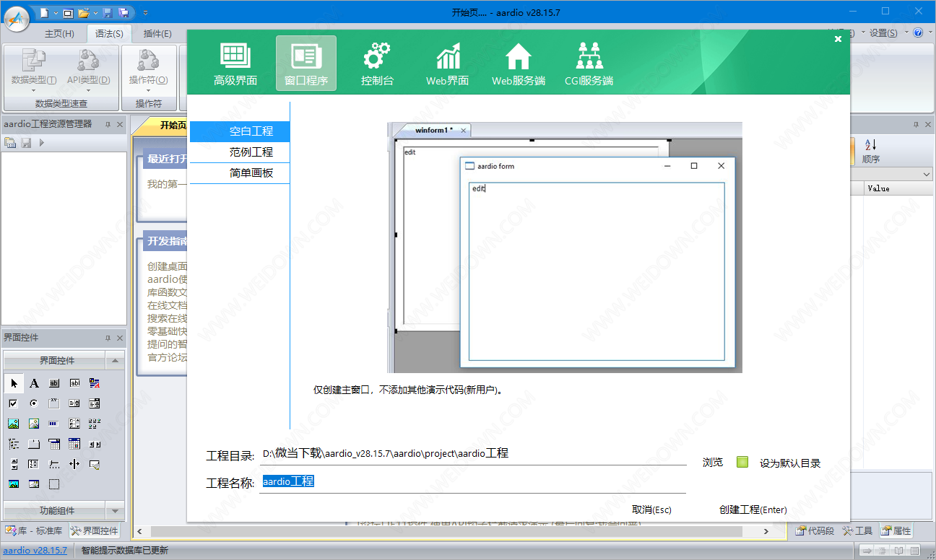Select the progress bar control icon
The height and width of the screenshot is (560, 936).
tap(54, 424)
